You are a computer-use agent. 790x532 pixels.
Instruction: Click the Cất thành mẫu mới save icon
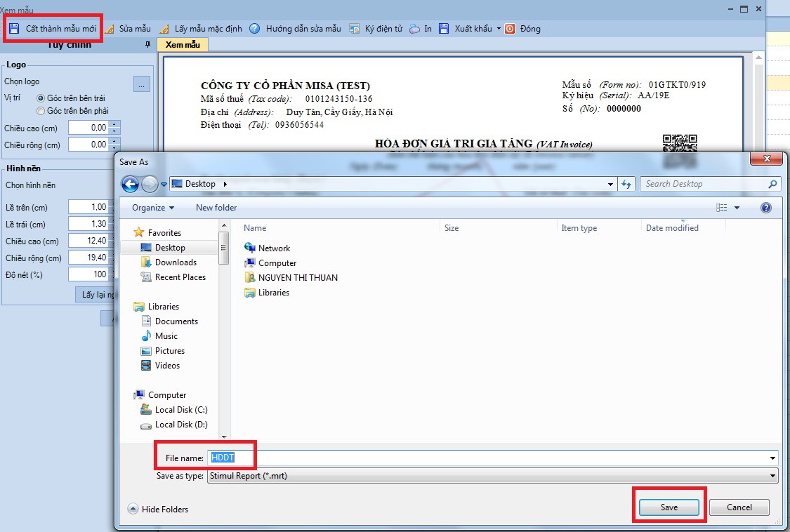tap(14, 29)
